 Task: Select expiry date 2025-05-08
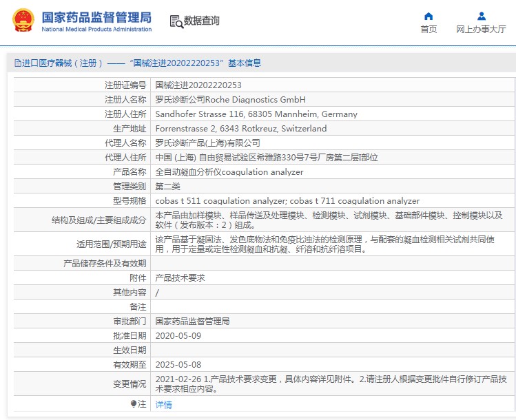pos(178,365)
